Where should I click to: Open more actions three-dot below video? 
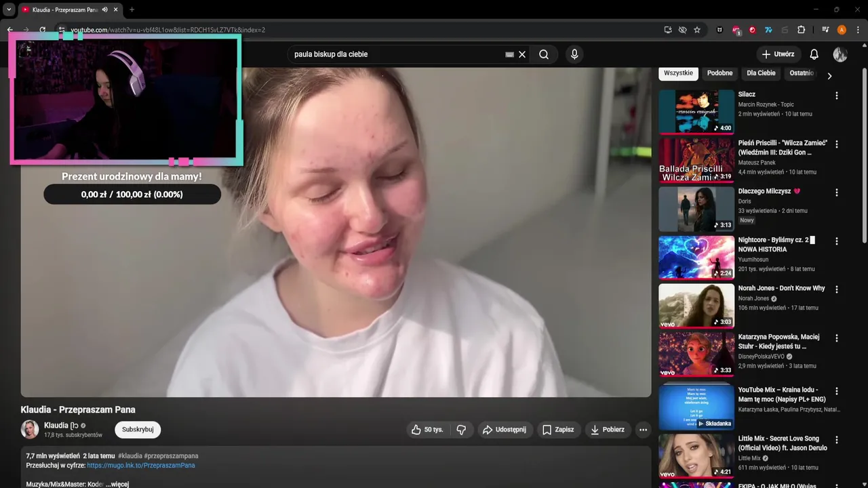(x=643, y=429)
